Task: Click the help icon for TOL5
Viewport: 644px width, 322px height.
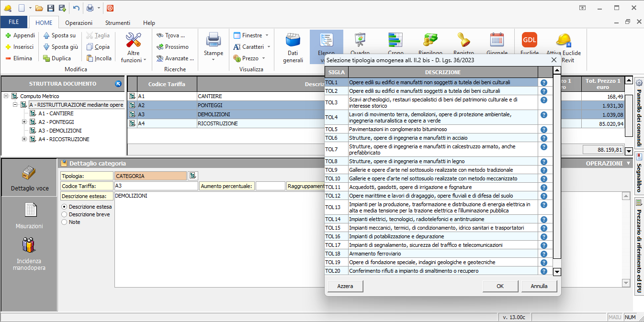Action: click(543, 129)
